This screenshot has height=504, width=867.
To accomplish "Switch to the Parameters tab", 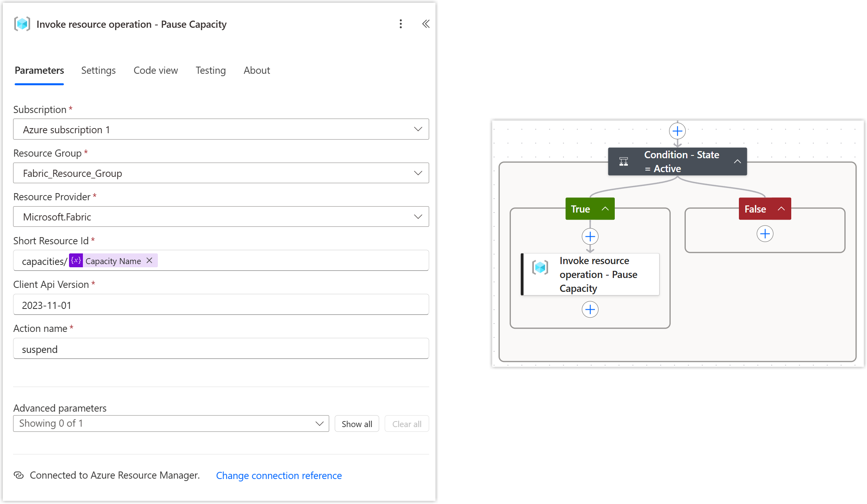I will tap(39, 71).
